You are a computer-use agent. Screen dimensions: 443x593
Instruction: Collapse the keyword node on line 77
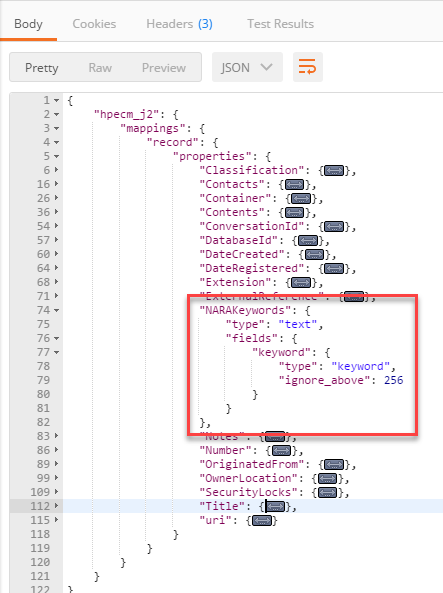56,352
